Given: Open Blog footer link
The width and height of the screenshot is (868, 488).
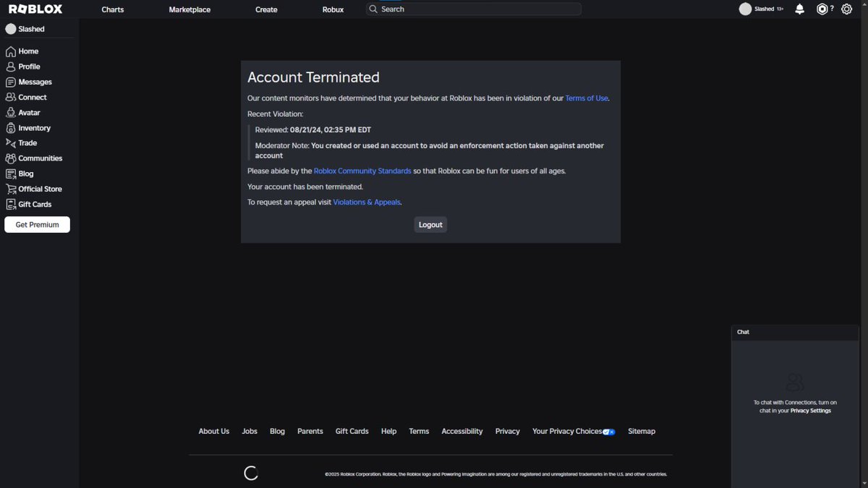Looking at the screenshot, I should click(277, 432).
